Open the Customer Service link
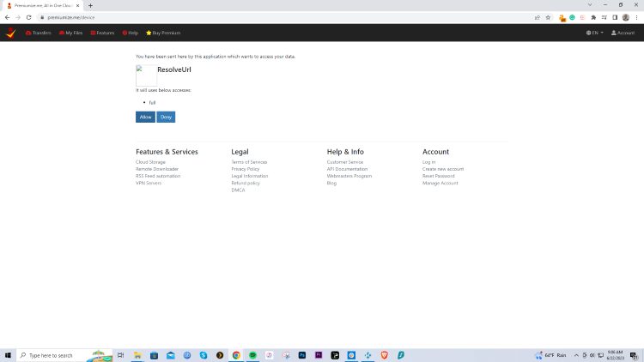 [x=345, y=162]
